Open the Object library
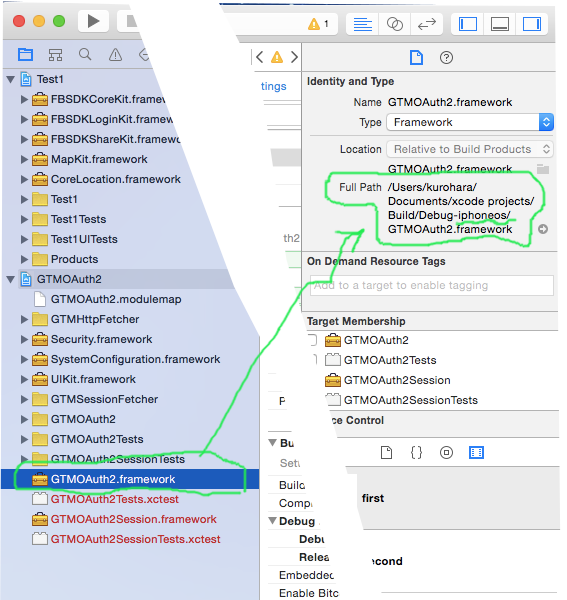The width and height of the screenshot is (567, 600). pos(446,452)
